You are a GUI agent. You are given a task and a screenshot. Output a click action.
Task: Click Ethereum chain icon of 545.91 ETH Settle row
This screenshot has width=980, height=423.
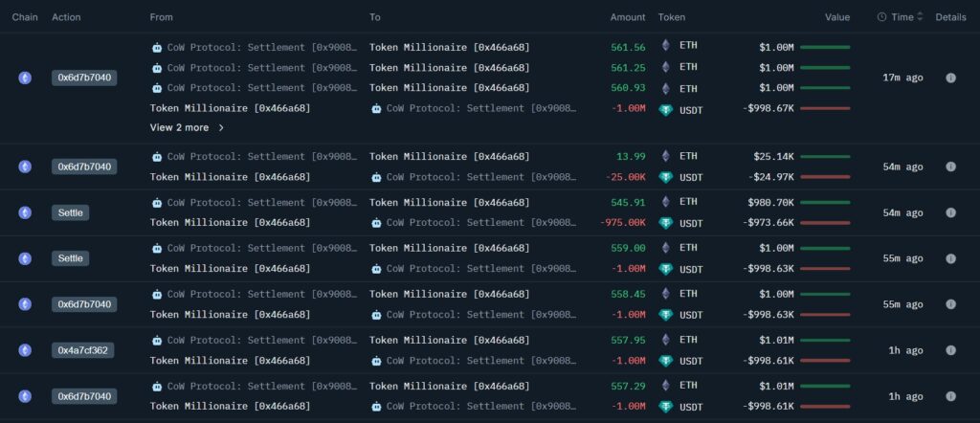[25, 212]
